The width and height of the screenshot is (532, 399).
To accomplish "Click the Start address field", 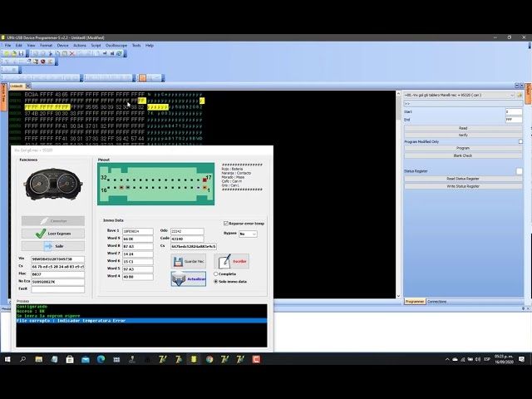I will (x=514, y=111).
